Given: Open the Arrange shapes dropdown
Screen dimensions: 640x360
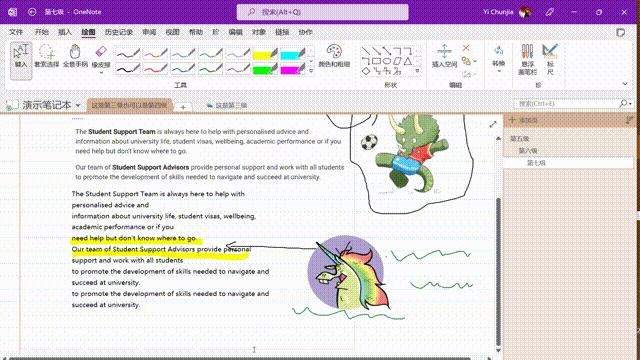Looking at the screenshot, I should pos(469,61).
